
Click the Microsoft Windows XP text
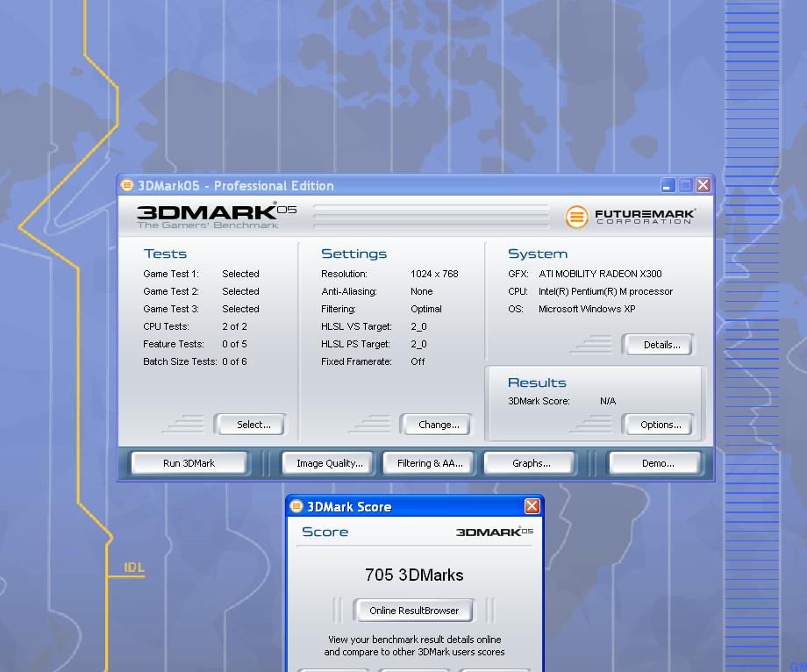(x=587, y=309)
